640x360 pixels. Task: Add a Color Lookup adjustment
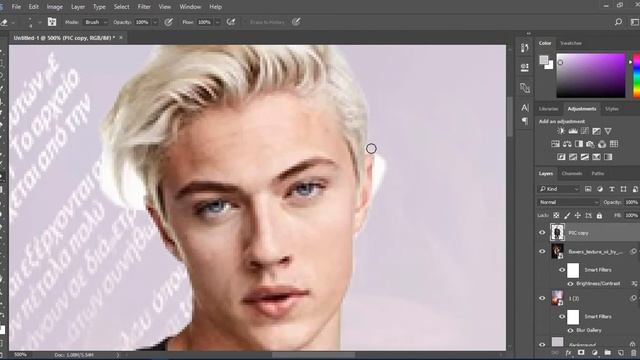point(614,144)
